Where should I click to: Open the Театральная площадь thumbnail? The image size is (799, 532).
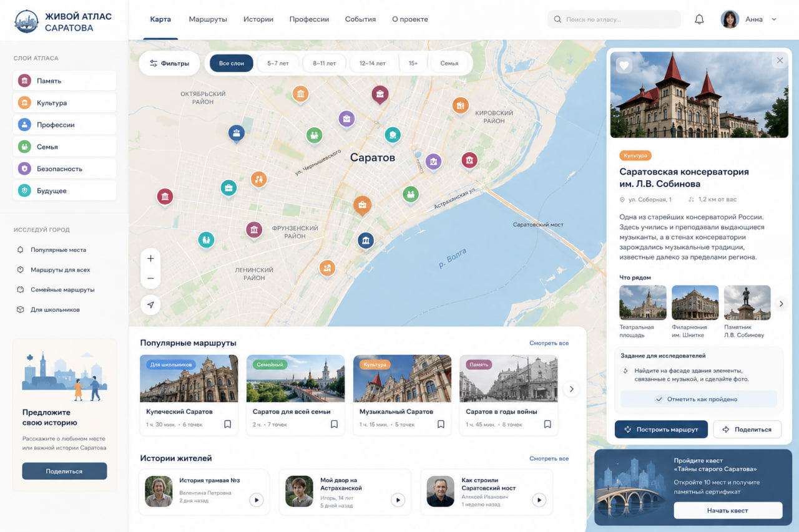point(643,302)
